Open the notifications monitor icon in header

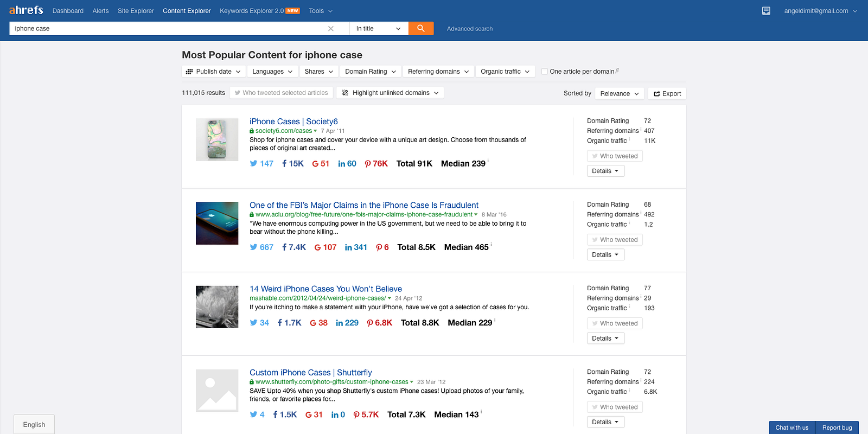pos(766,11)
